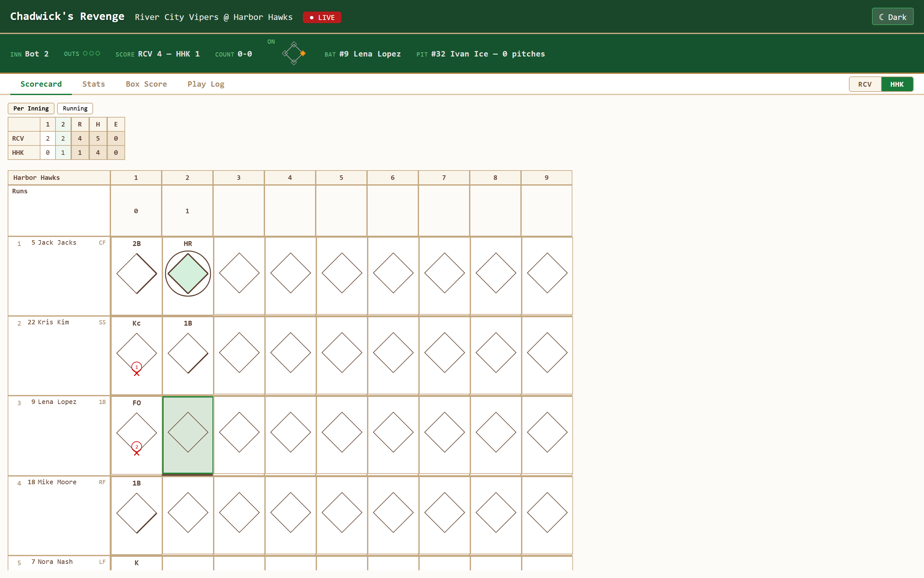This screenshot has height=578, width=924.
Task: Select the Scorecard tab
Action: (41, 84)
